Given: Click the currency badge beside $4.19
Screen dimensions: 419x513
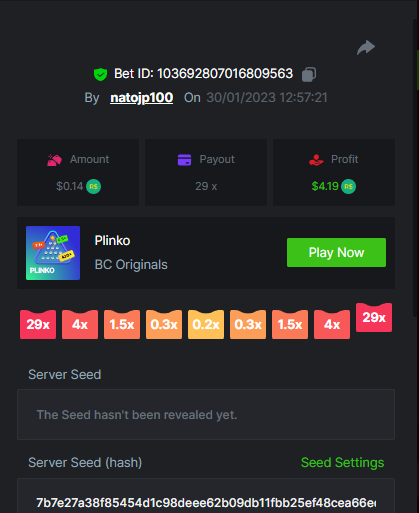Looking at the screenshot, I should pyautogui.click(x=348, y=186).
